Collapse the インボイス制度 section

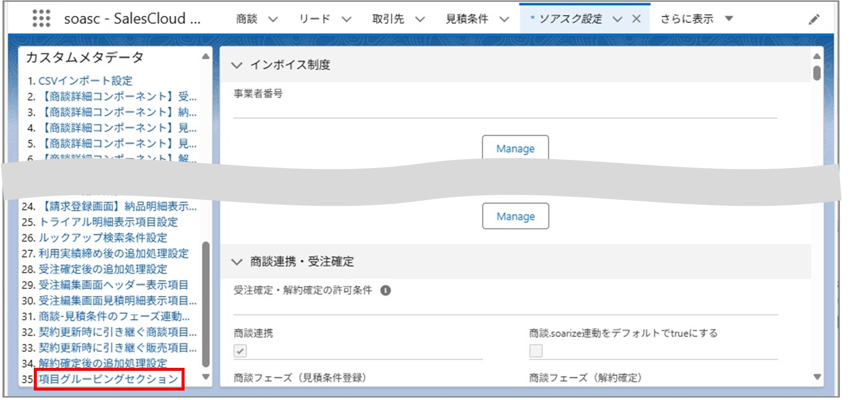coord(237,66)
